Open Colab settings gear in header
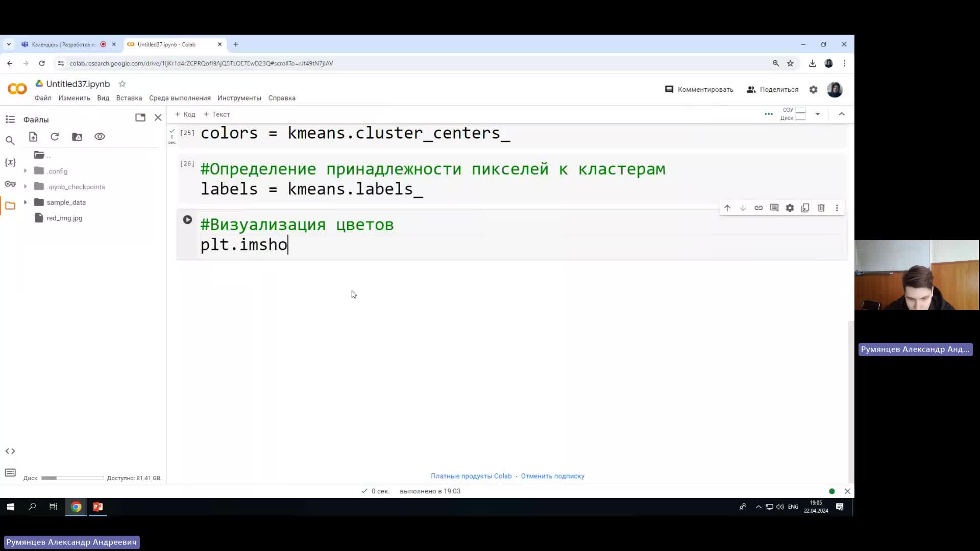Viewport: 980px width, 551px height. tap(814, 90)
